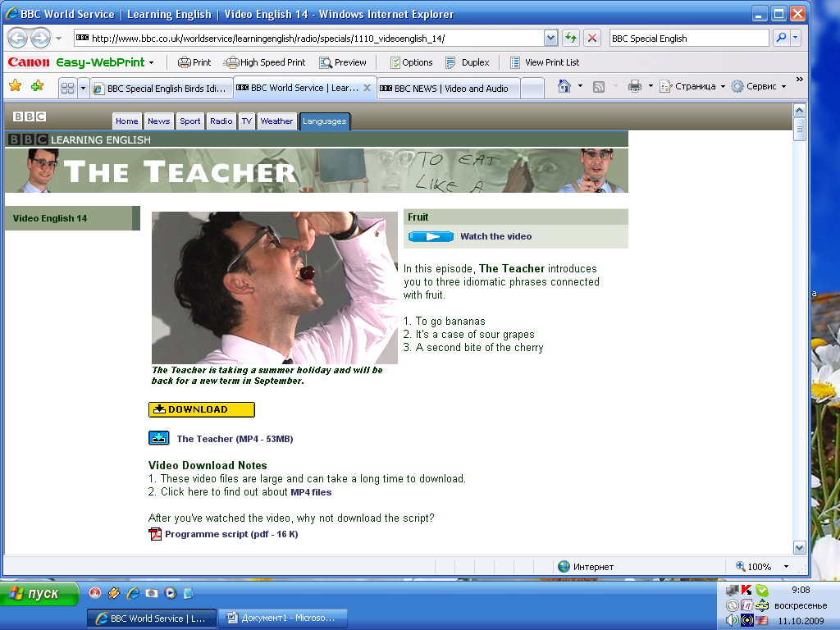
Task: Click the blue play button for video
Action: pyautogui.click(x=431, y=236)
